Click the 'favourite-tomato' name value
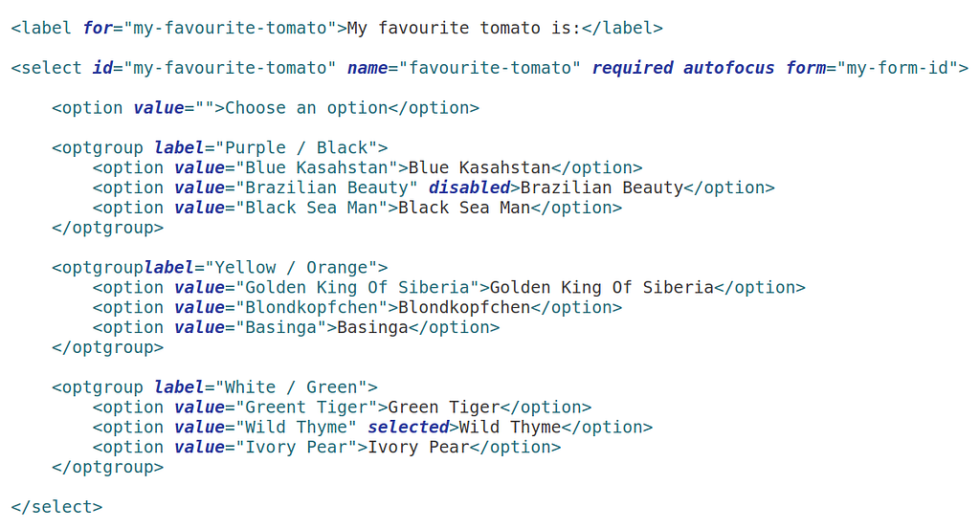This screenshot has width=980, height=529. (490, 68)
